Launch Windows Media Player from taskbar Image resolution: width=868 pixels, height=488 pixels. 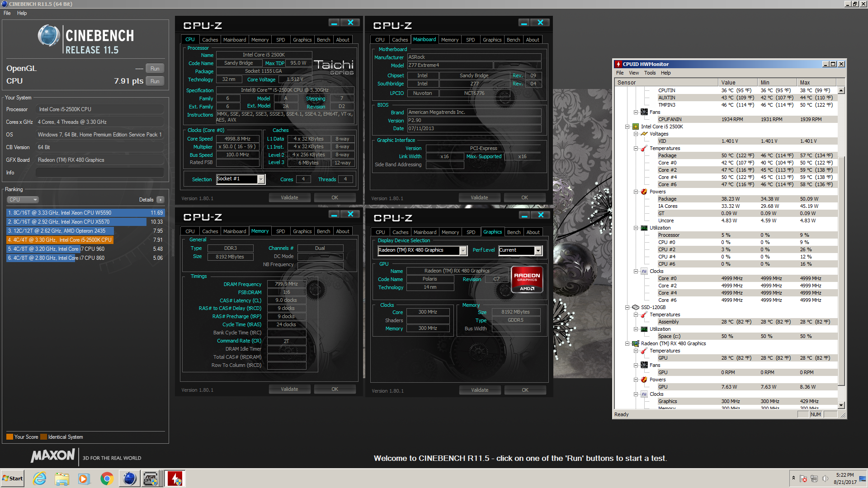tap(84, 479)
